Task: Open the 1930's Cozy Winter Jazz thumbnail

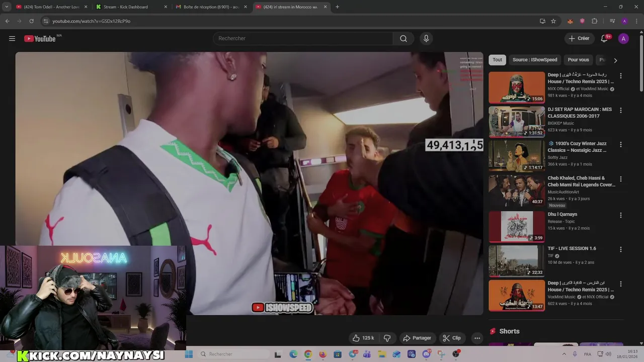Action: pos(517,156)
